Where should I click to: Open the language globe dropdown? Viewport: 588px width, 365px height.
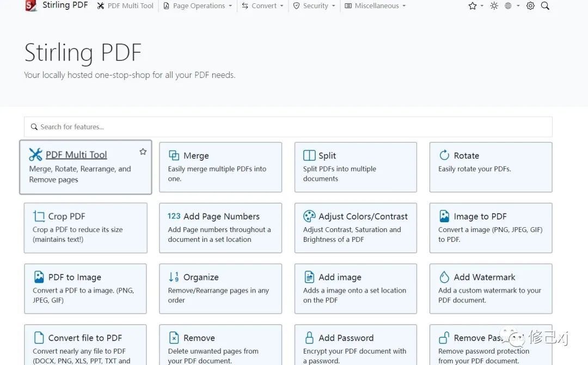[x=512, y=5]
